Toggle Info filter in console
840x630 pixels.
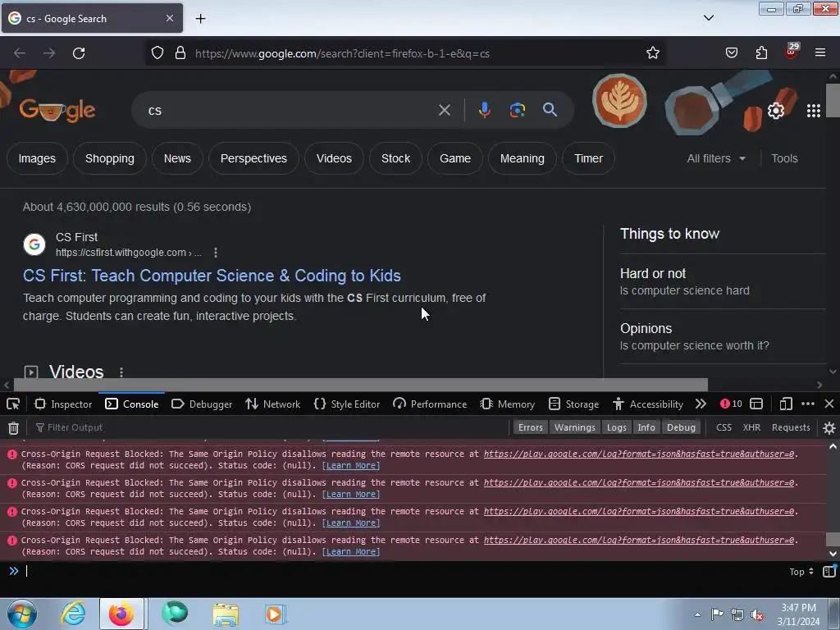646,427
